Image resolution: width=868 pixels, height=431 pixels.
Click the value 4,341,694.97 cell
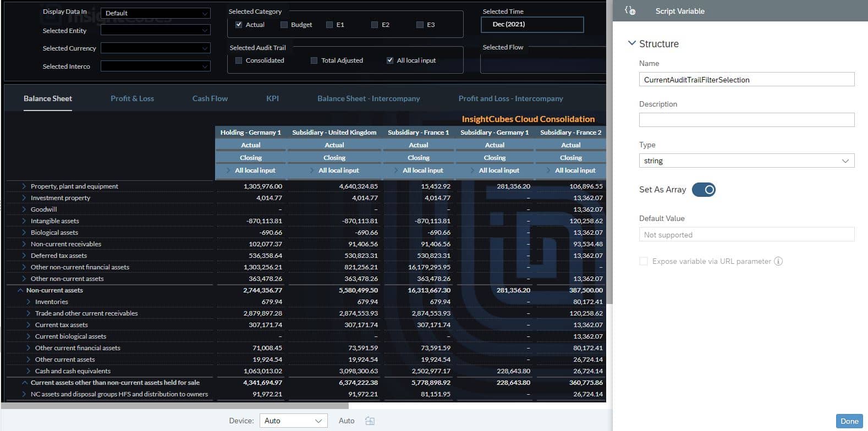[x=262, y=383]
